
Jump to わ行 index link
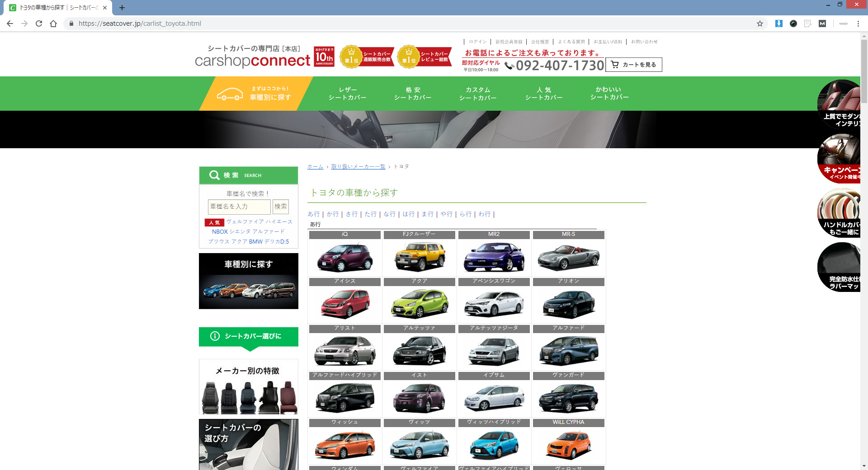485,214
